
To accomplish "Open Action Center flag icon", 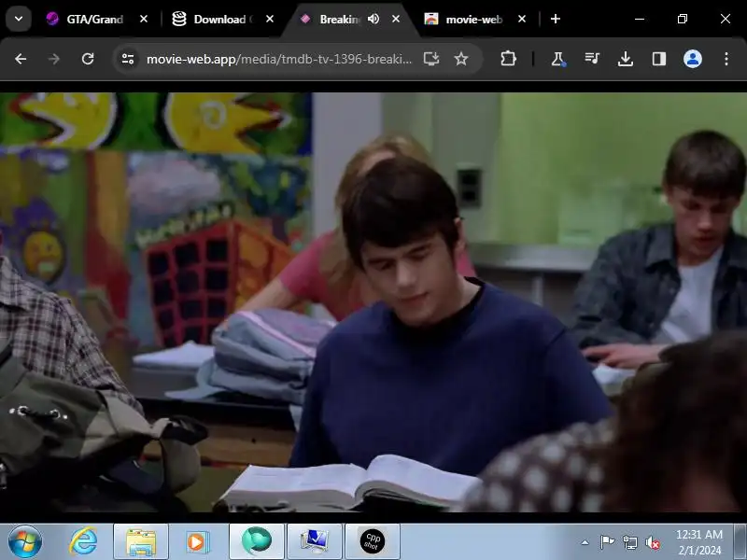I will point(607,542).
